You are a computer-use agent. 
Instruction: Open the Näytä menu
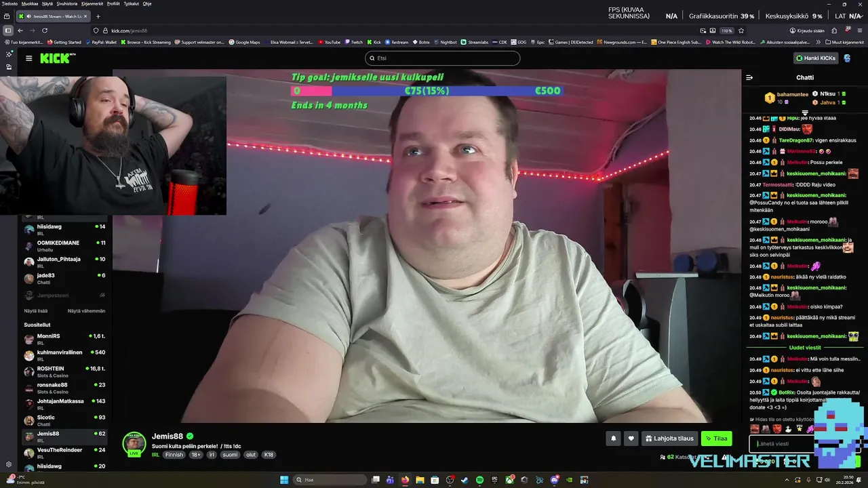pos(47,3)
